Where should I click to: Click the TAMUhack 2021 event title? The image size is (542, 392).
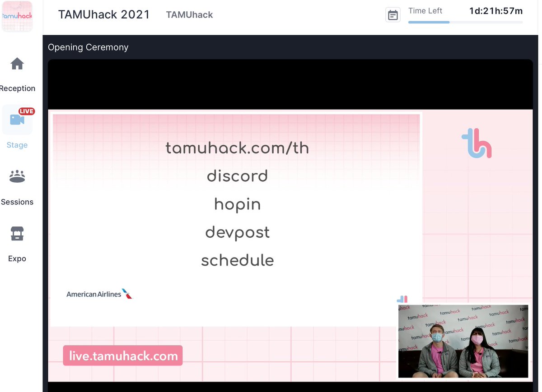pyautogui.click(x=104, y=14)
